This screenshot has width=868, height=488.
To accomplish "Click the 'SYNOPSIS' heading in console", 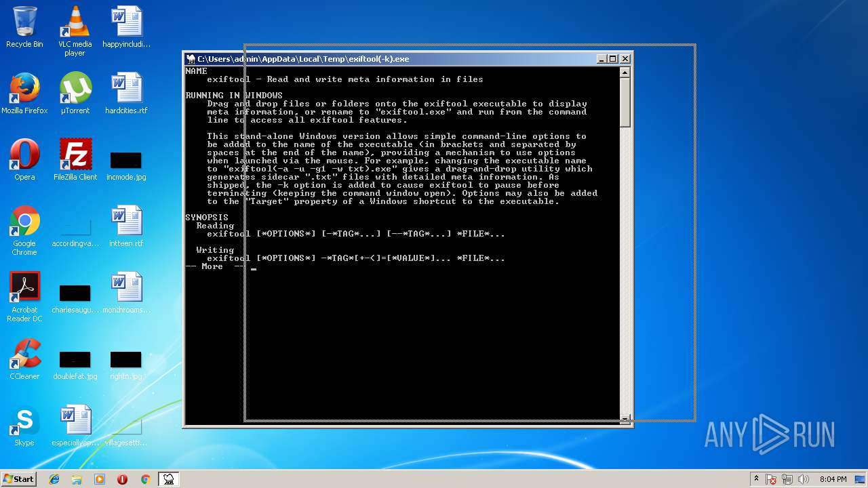I will [x=208, y=218].
